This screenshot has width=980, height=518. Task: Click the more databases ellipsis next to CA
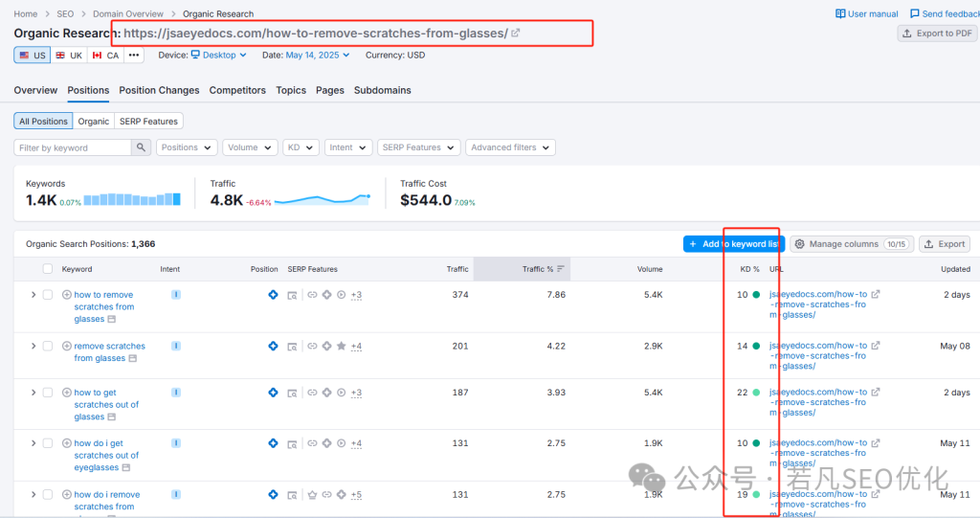coord(134,56)
